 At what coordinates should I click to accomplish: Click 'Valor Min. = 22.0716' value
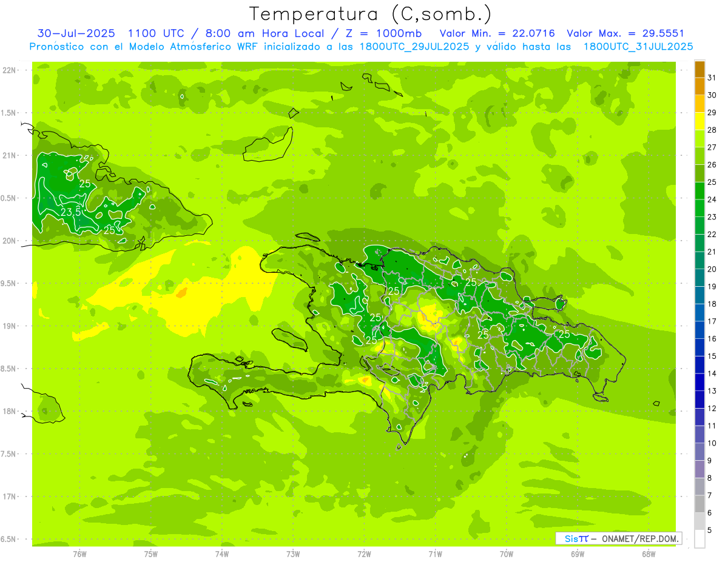[497, 33]
